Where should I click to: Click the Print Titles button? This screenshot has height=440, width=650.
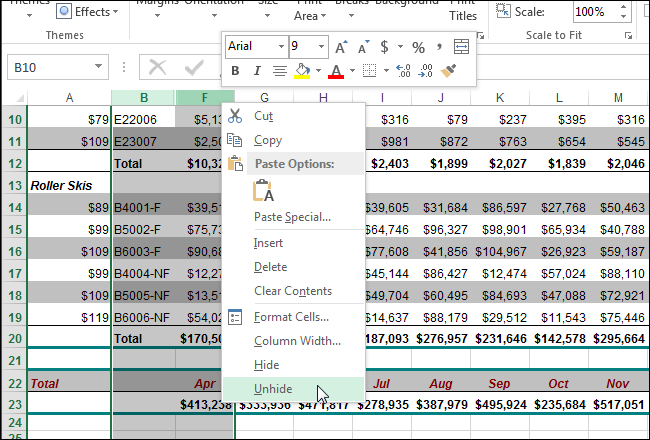462,12
